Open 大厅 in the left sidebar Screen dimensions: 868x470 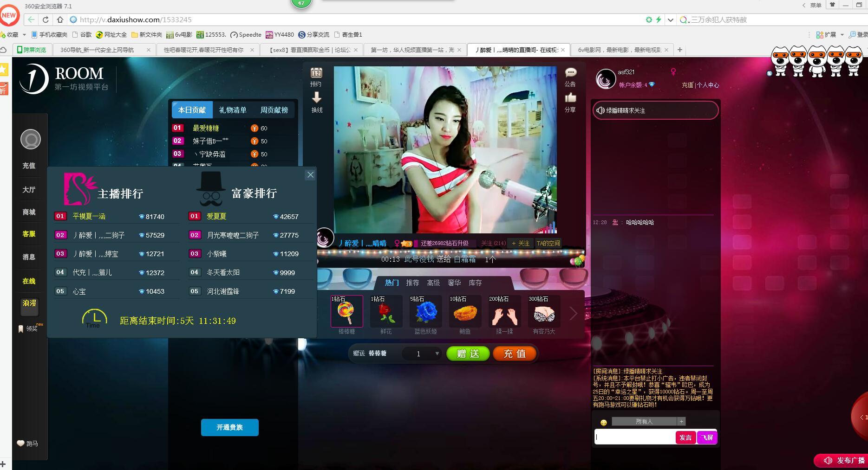(x=29, y=190)
